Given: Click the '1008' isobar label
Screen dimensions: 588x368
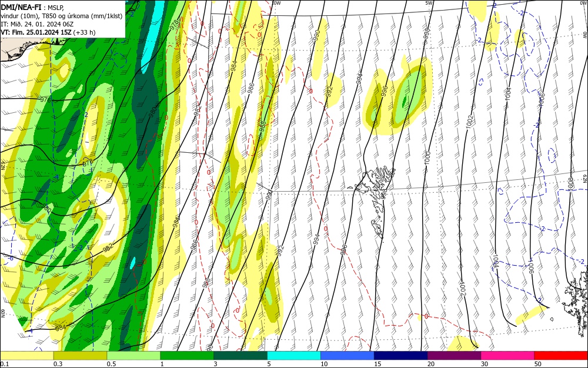Looking at the screenshot, I should pyautogui.click(x=570, y=184).
